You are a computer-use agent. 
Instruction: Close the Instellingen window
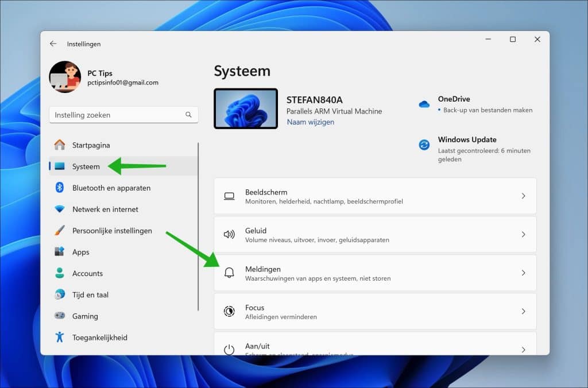click(537, 40)
